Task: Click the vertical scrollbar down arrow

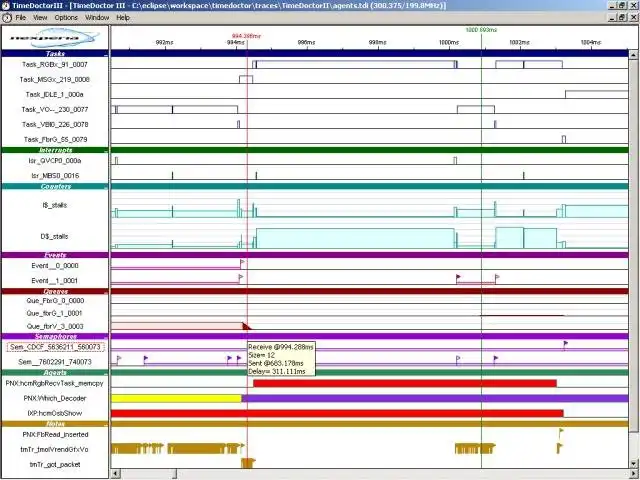Action: pos(633,464)
